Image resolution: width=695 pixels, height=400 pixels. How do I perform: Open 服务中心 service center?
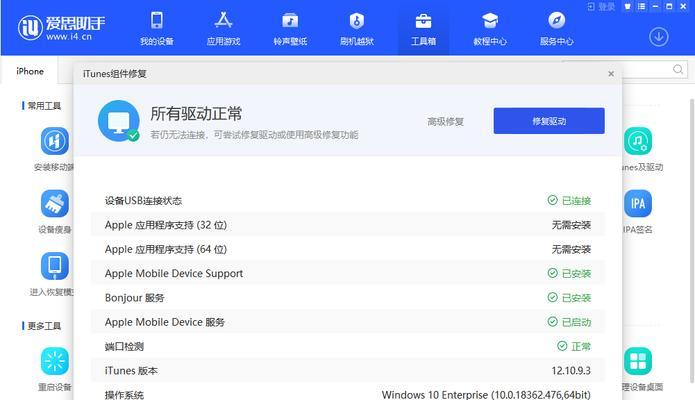(x=556, y=29)
